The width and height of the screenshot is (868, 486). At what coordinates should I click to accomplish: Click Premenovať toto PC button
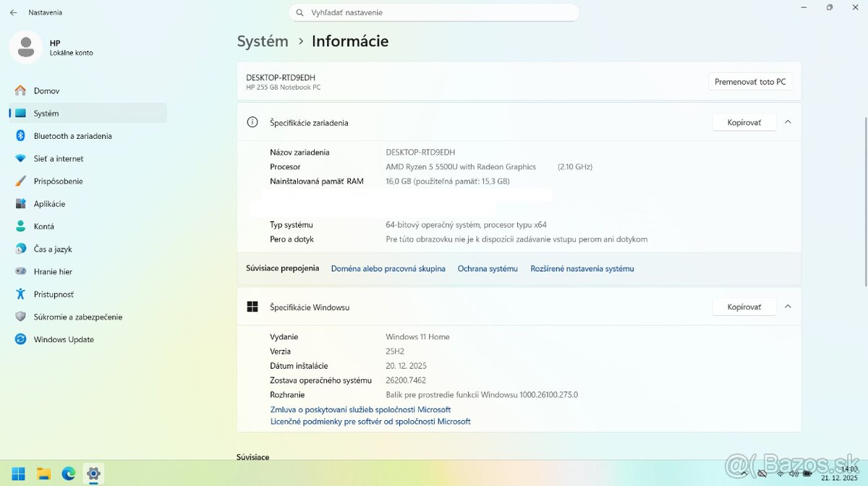[749, 82]
